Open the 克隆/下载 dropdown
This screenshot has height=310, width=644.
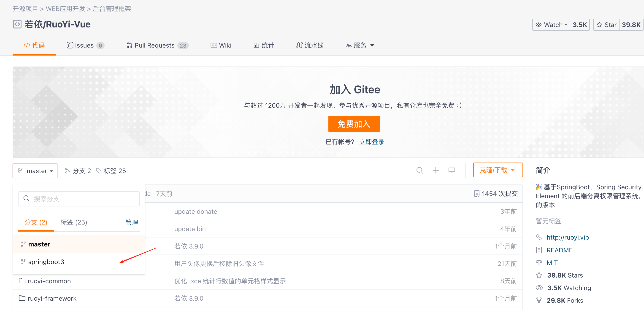(x=498, y=170)
